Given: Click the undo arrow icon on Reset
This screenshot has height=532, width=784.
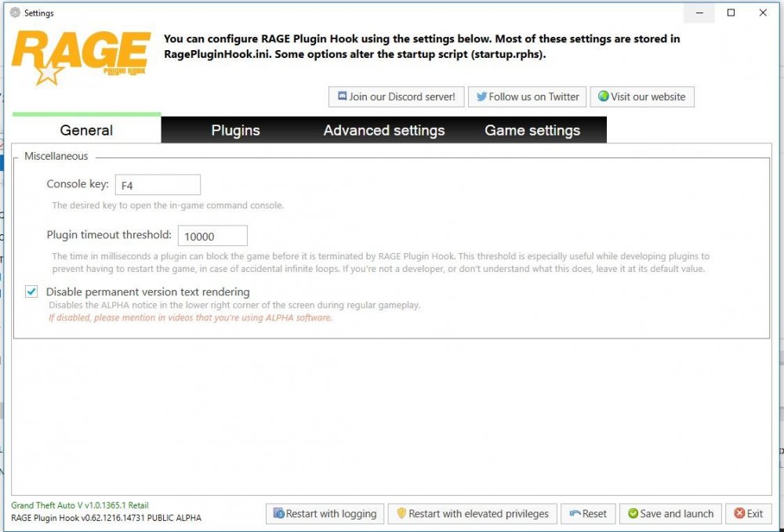Looking at the screenshot, I should point(575,513).
